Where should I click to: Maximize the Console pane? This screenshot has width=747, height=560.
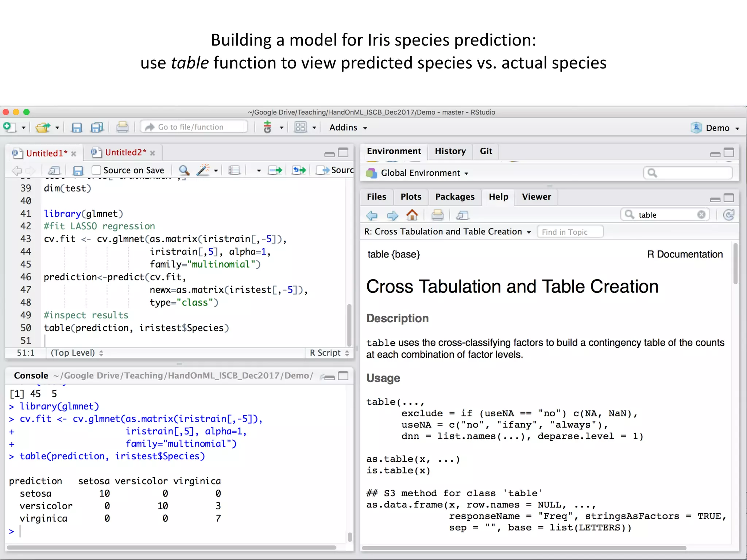click(x=343, y=376)
